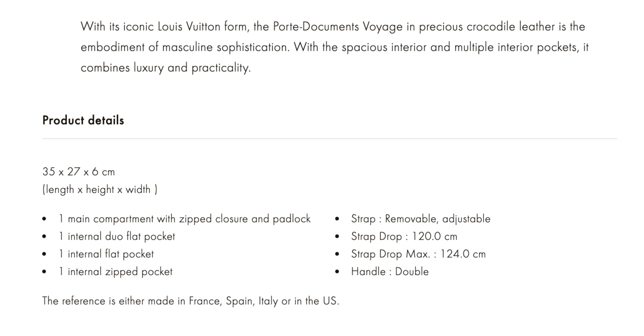The width and height of the screenshot is (644, 336).
Task: Click the phrase "embodiment of masculine sophistication"
Action: (x=185, y=47)
